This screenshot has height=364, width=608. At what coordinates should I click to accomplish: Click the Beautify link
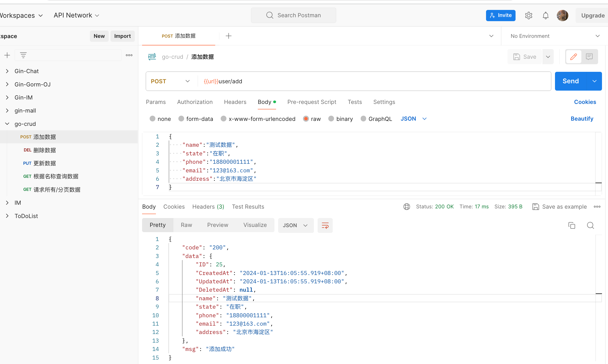(x=582, y=119)
